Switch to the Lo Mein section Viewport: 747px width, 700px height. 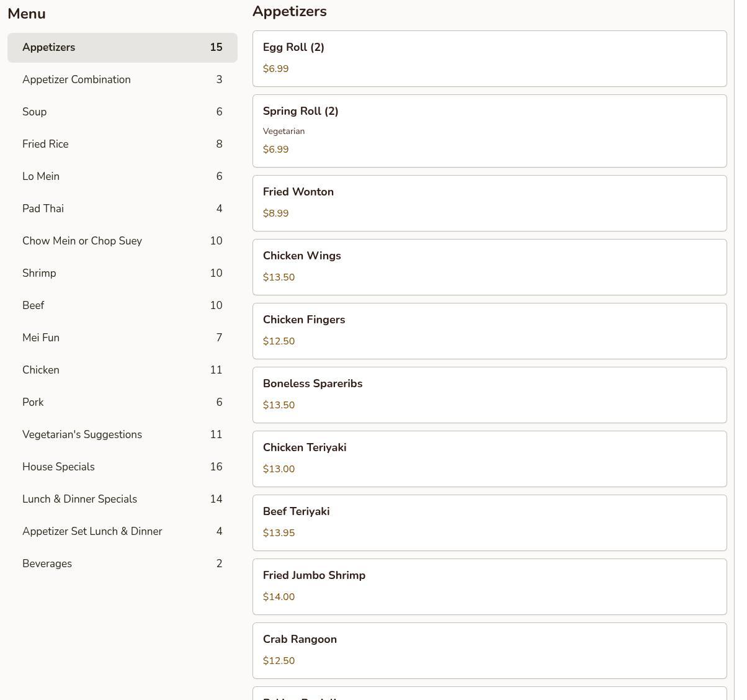click(122, 176)
